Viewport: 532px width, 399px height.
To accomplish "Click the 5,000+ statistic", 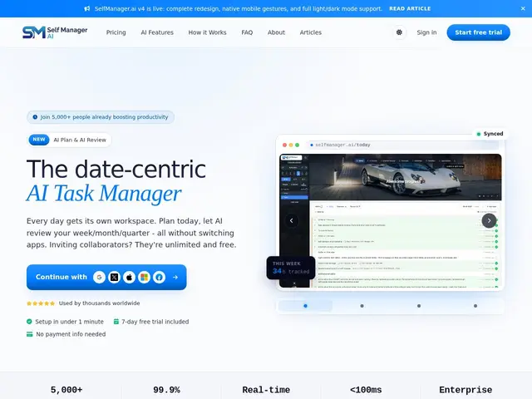I will pyautogui.click(x=66, y=390).
